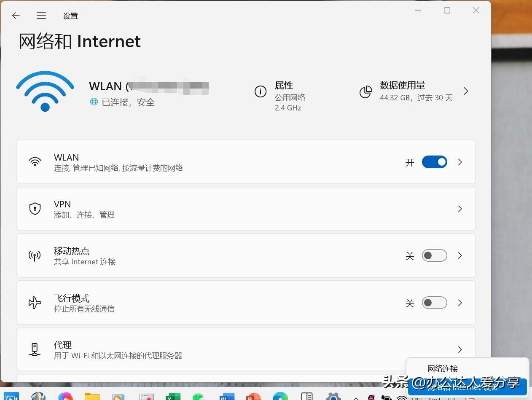Enable the 飞行模式 toggle
The image size is (532, 400).
(434, 302)
